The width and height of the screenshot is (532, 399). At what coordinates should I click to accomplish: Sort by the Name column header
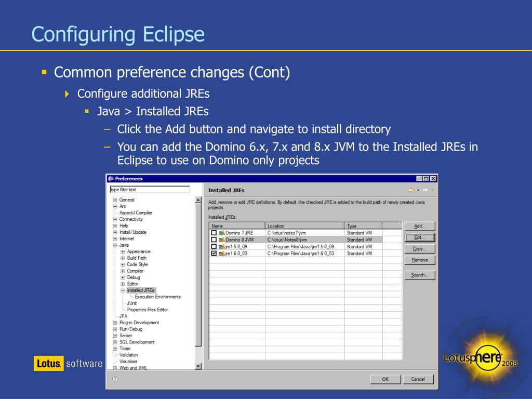coord(237,226)
